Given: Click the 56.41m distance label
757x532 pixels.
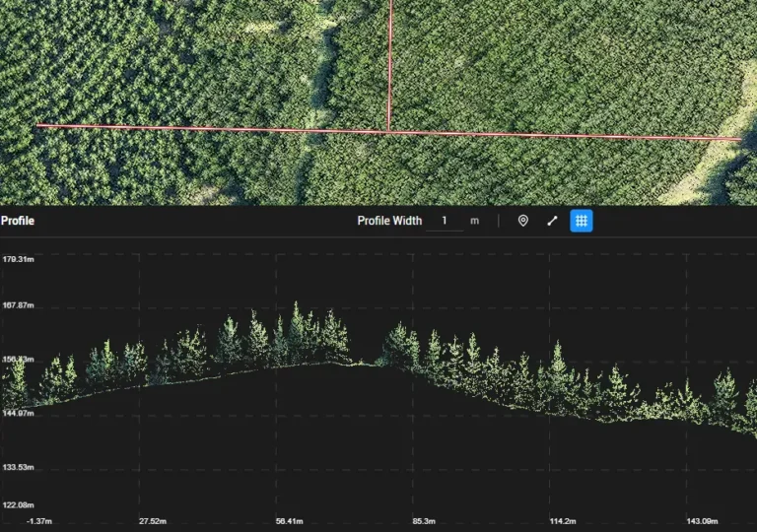Looking at the screenshot, I should click(x=290, y=521).
